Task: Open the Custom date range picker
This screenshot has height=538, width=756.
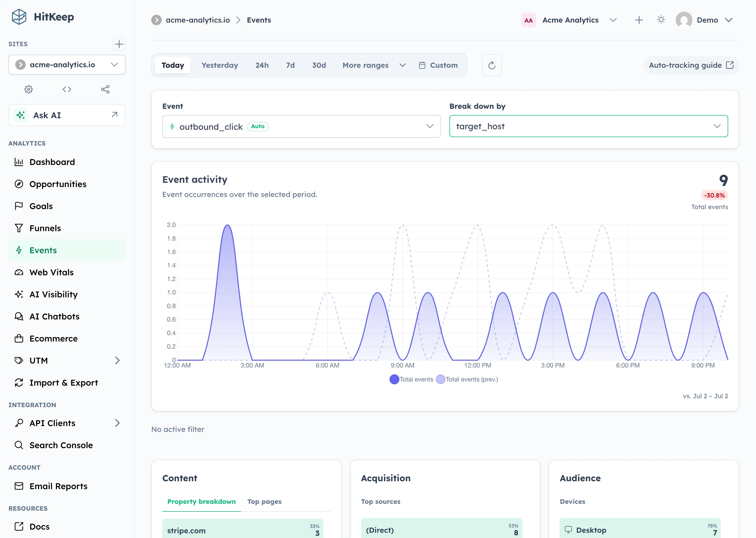Action: click(x=438, y=65)
